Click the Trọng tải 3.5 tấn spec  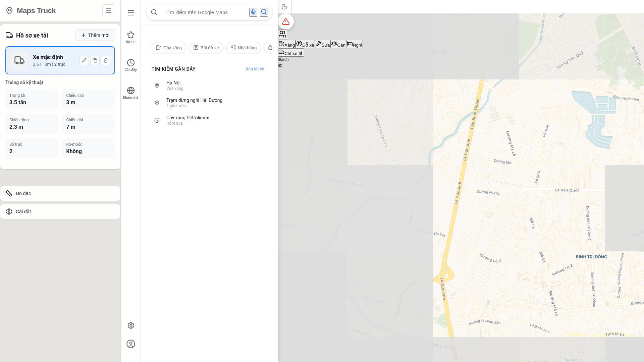(32, 99)
